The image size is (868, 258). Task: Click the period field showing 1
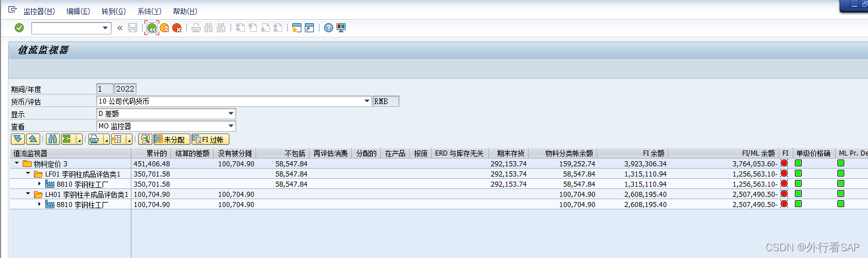tap(104, 89)
